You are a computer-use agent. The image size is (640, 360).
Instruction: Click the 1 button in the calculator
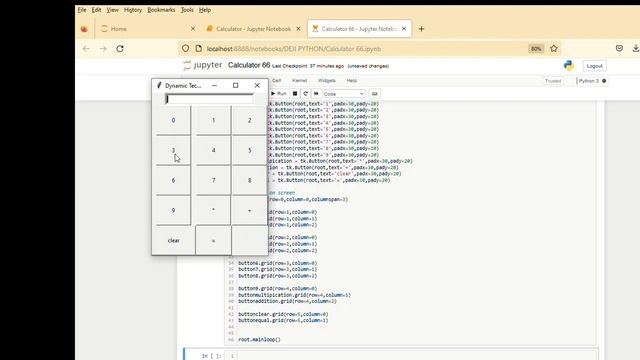coord(213,120)
